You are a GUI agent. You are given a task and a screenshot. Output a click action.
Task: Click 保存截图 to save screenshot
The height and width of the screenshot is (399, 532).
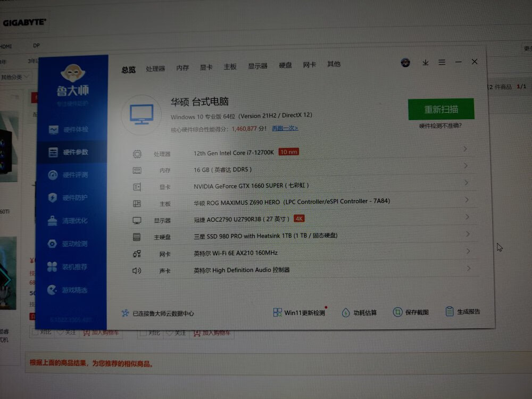point(411,312)
